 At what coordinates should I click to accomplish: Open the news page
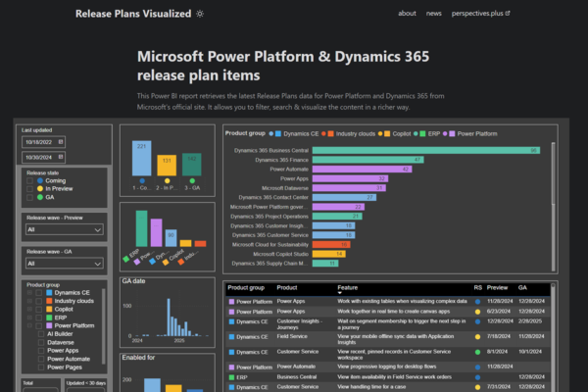[433, 14]
